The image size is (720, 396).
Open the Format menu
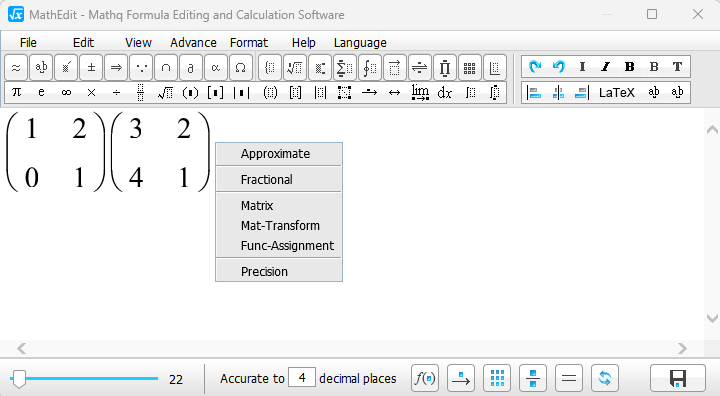point(249,43)
